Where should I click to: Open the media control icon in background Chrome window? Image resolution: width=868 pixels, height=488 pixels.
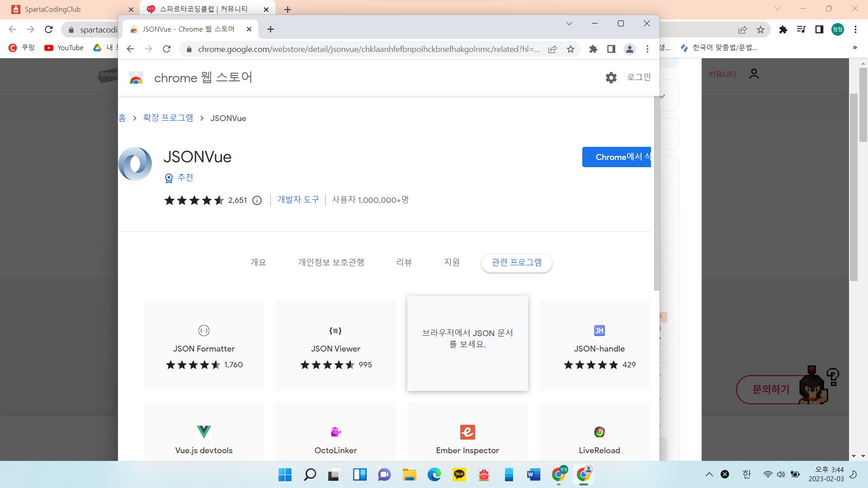(801, 29)
